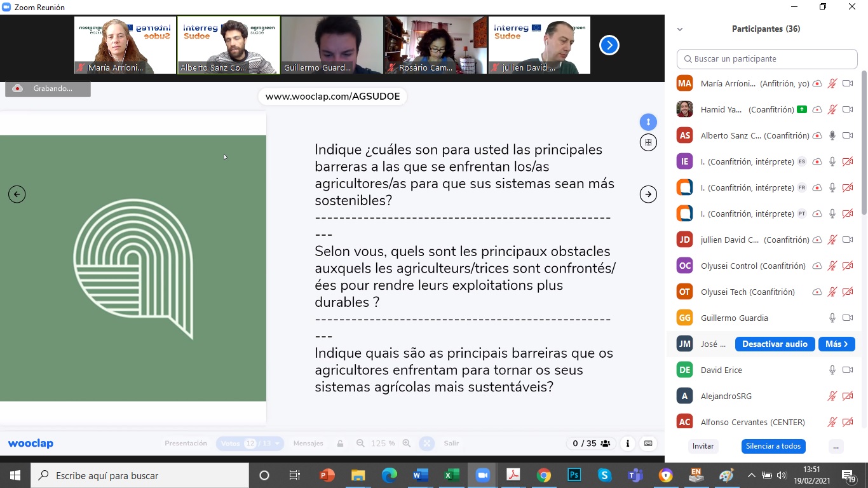Click the keyboard icon in Wooclap bar
868x488 pixels.
(648, 444)
